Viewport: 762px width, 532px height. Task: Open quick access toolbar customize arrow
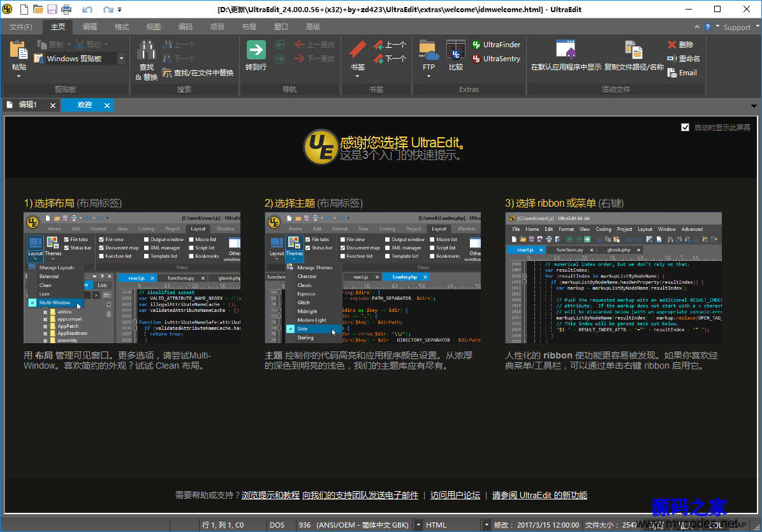click(x=119, y=9)
